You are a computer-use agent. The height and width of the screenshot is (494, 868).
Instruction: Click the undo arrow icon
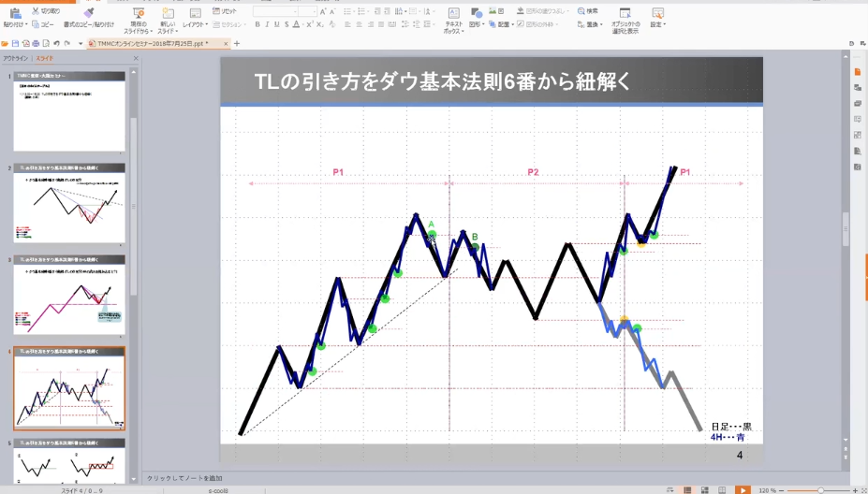55,43
